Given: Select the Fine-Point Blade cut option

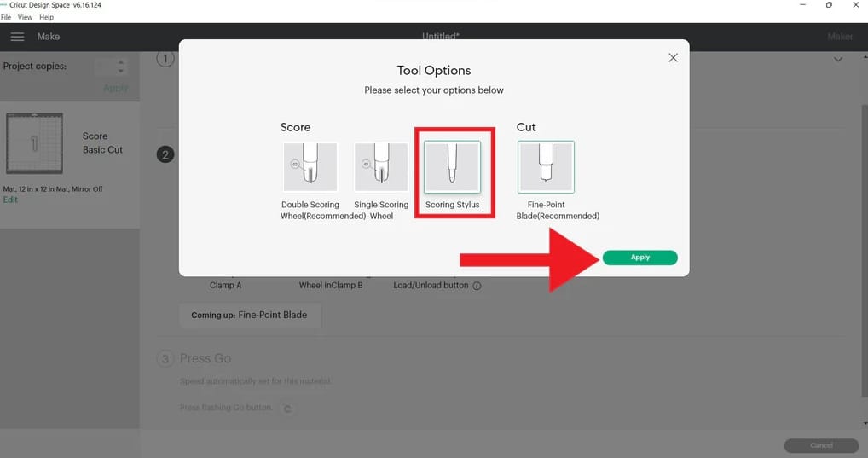Looking at the screenshot, I should [546, 167].
